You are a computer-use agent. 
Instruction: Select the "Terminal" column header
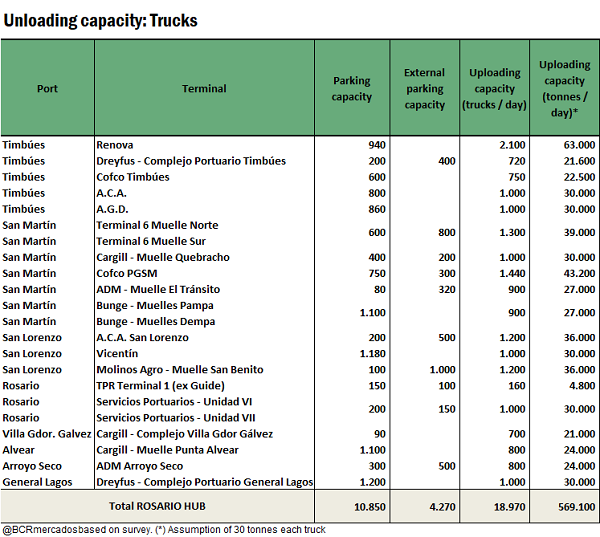[x=204, y=88]
